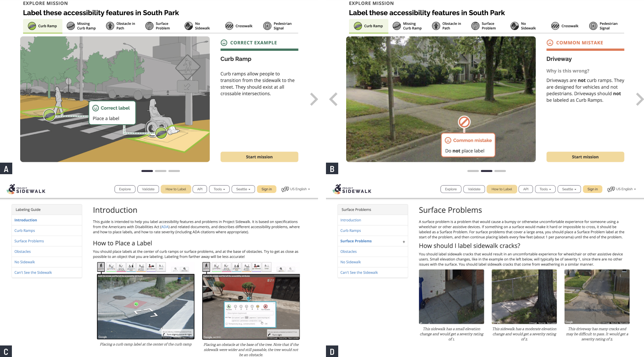
Task: Click Validate in the Introduction page navbar
Action: pos(148,189)
